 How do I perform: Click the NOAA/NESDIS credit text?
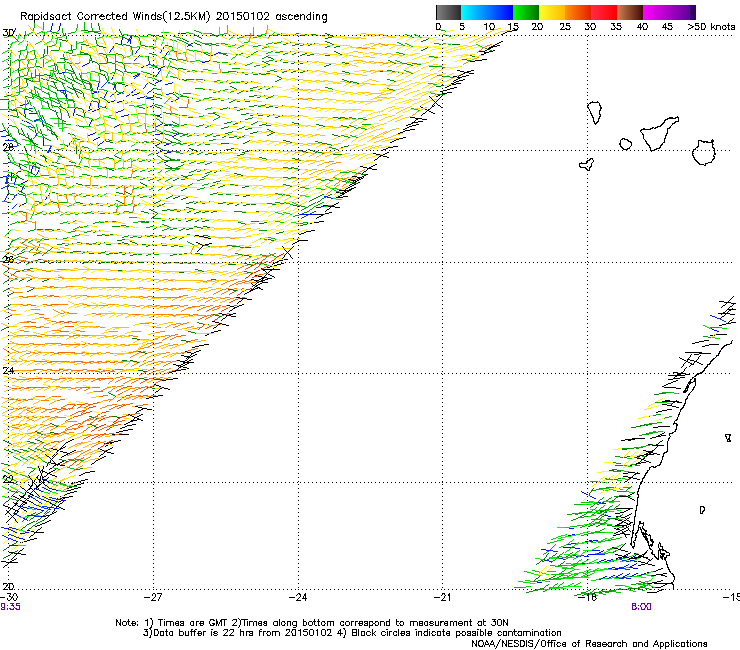(589, 644)
